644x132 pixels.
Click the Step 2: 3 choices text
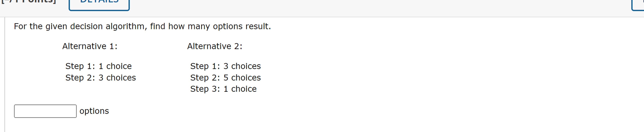coord(101,78)
